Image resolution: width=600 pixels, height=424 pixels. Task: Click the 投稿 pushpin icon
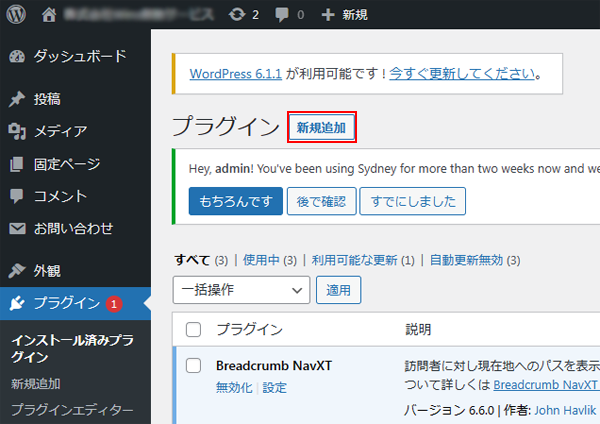tap(17, 99)
